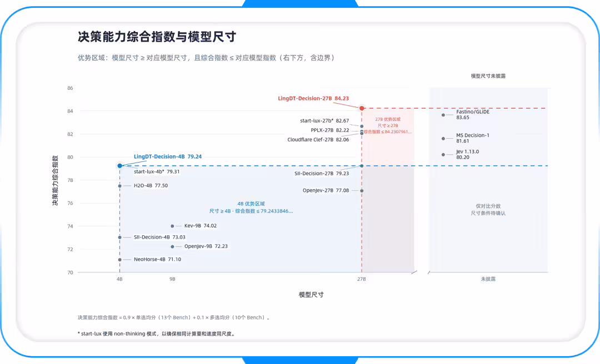The width and height of the screenshot is (600, 364).
Task: Click the Jev 1.13.0 data point
Action: click(x=443, y=154)
